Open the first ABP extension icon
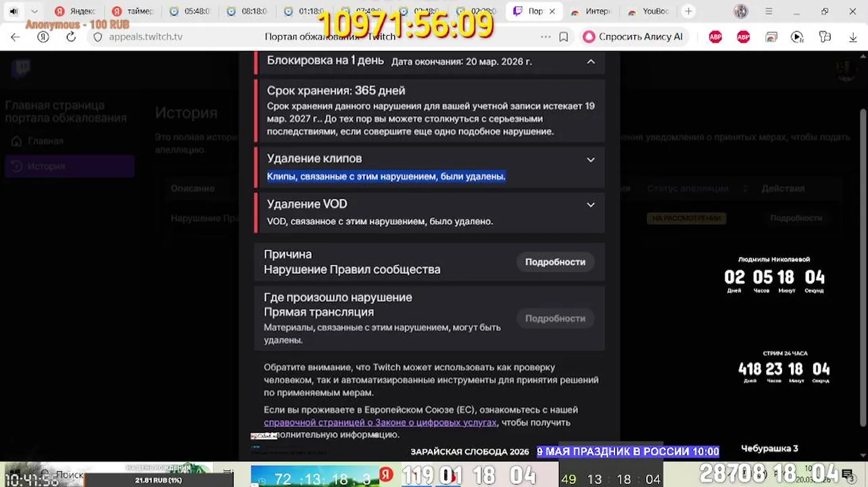Image resolution: width=868 pixels, height=487 pixels. (715, 37)
